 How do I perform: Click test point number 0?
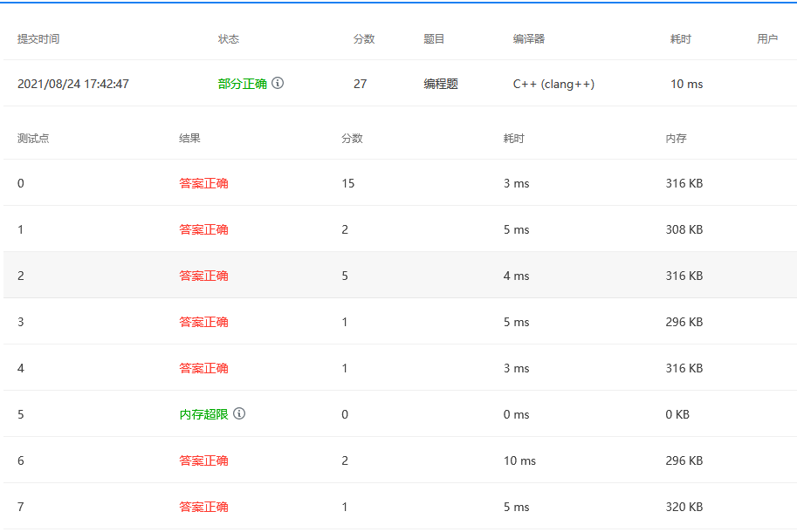coord(21,183)
